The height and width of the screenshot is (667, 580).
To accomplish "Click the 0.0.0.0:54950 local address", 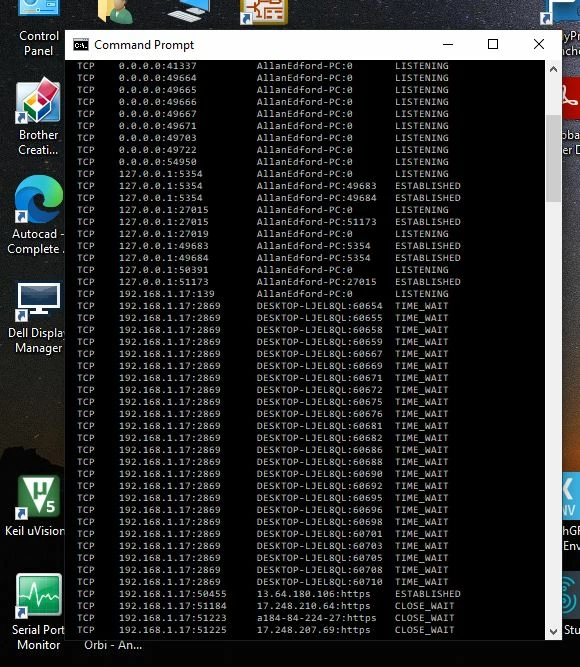I will 157,162.
